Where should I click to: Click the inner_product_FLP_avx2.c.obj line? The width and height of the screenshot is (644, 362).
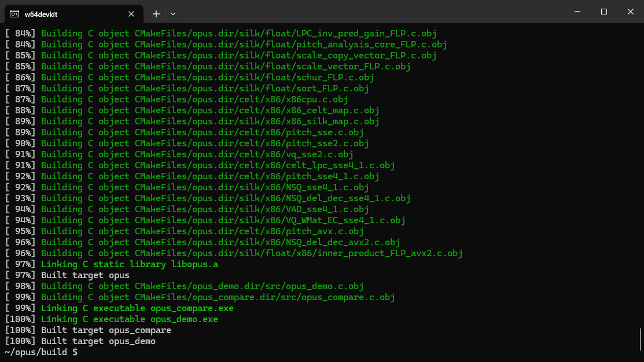pos(234,253)
